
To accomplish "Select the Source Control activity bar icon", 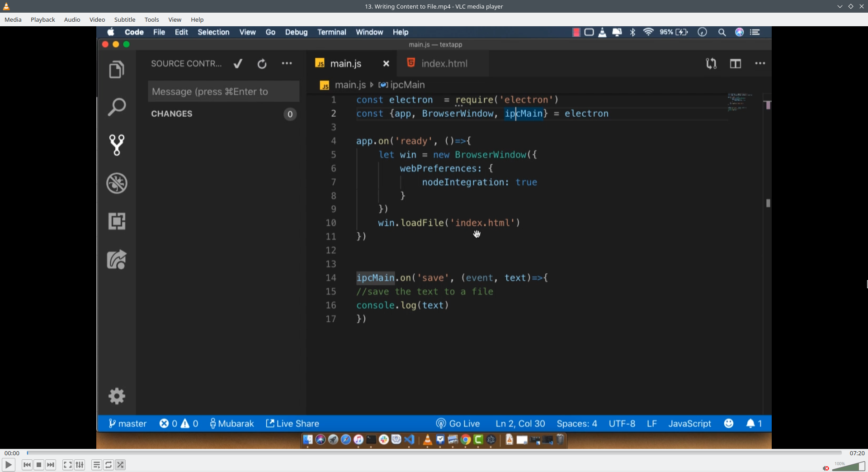I will tap(117, 145).
